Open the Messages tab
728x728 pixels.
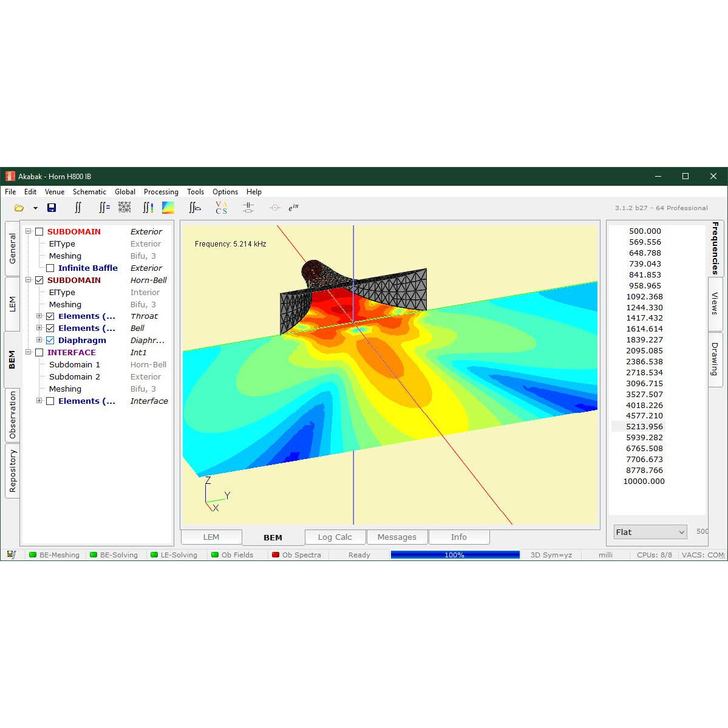coord(396,537)
